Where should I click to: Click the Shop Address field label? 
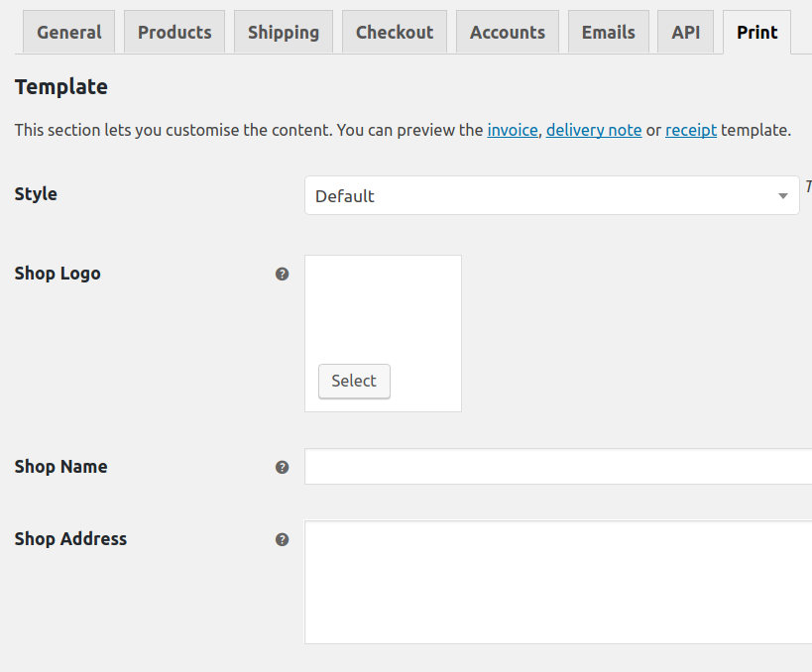coord(70,539)
